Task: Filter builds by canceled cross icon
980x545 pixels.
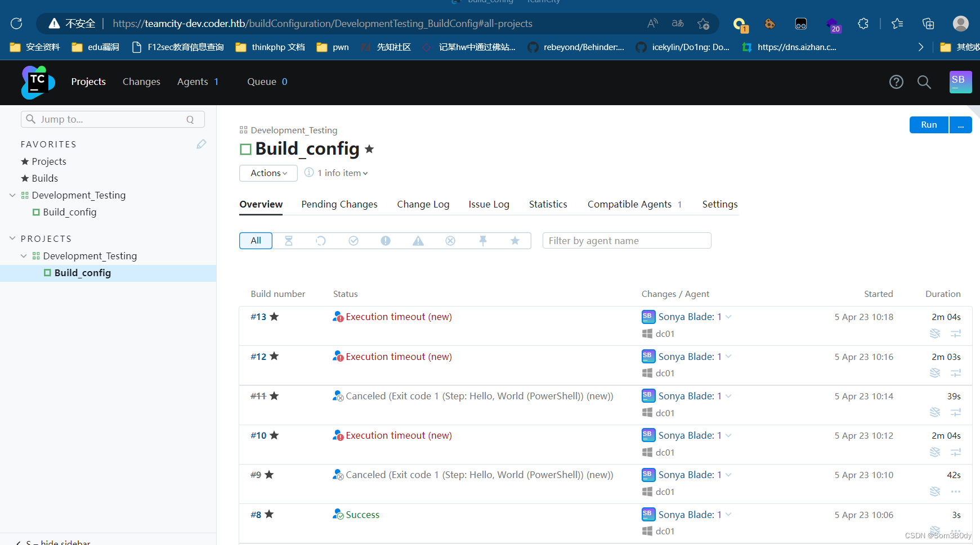Action: tap(450, 241)
